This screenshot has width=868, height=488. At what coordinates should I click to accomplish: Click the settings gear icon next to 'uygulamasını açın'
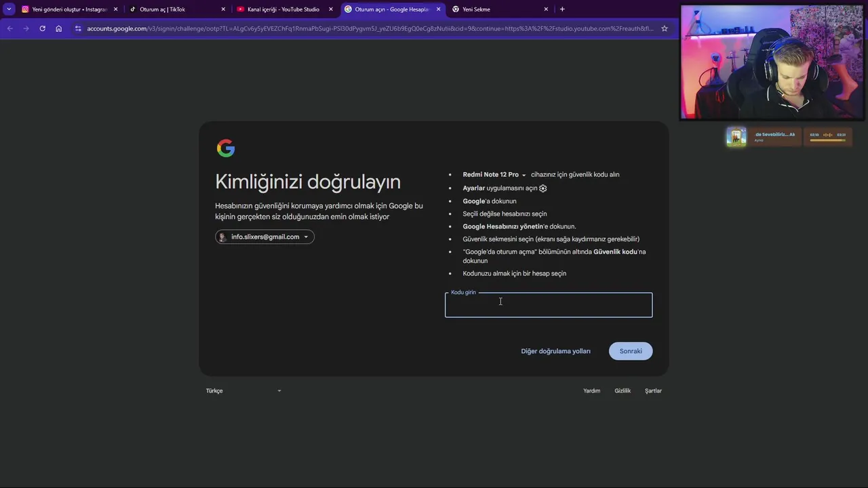[x=542, y=188]
